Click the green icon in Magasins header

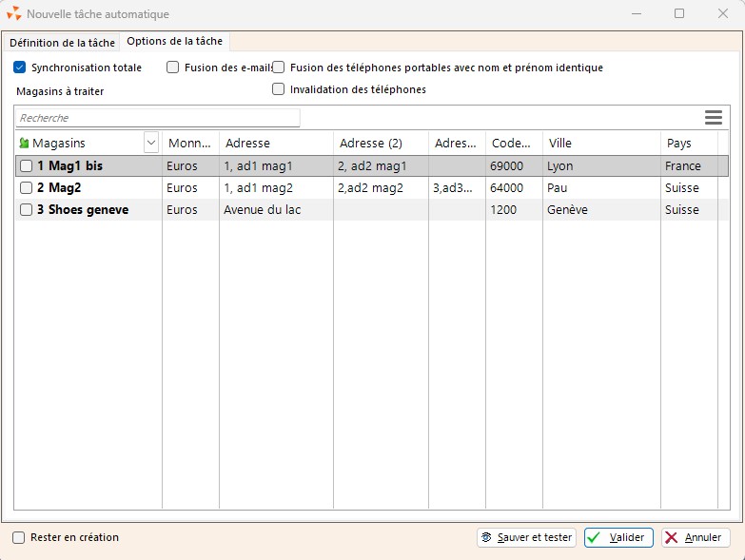point(24,143)
